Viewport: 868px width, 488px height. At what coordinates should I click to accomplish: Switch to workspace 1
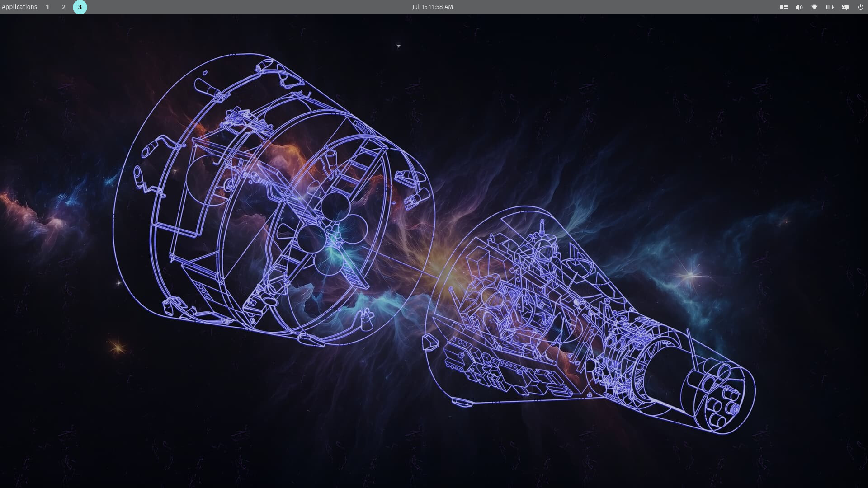47,7
